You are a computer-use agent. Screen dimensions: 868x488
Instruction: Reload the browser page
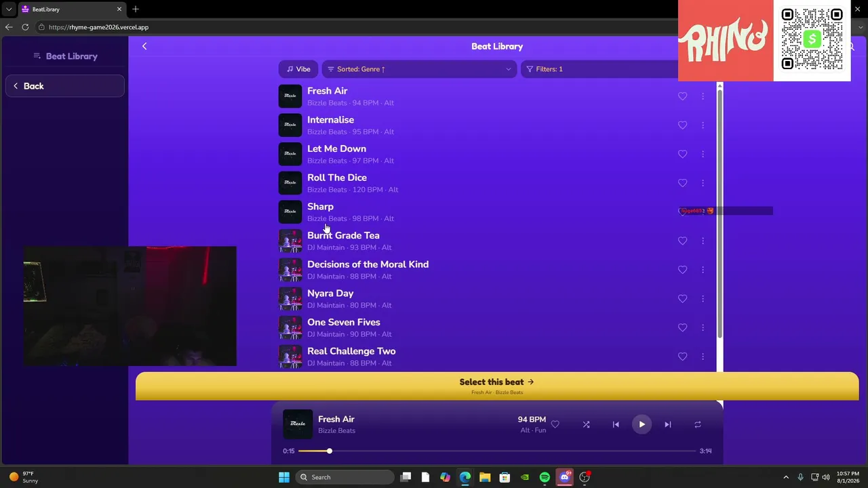point(25,27)
